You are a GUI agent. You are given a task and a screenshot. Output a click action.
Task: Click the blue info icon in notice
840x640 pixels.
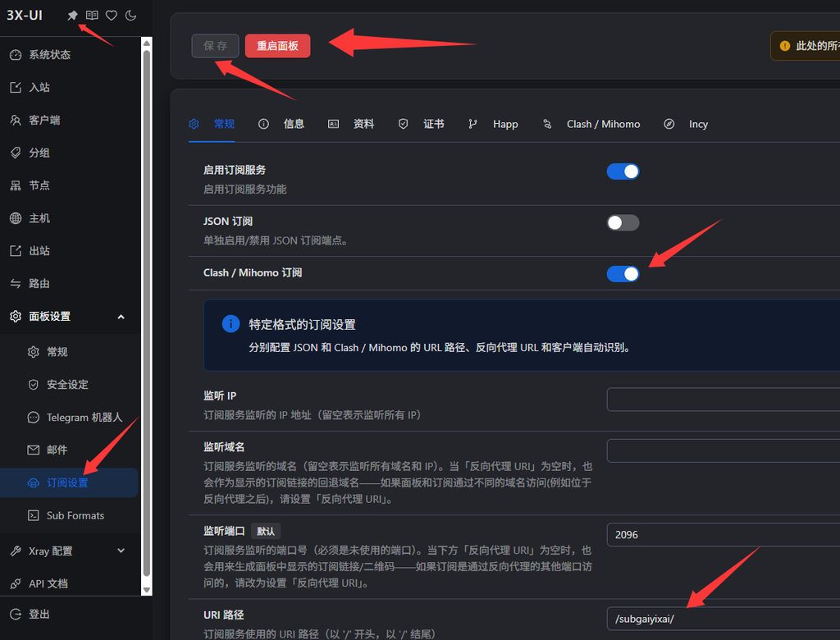click(x=231, y=324)
